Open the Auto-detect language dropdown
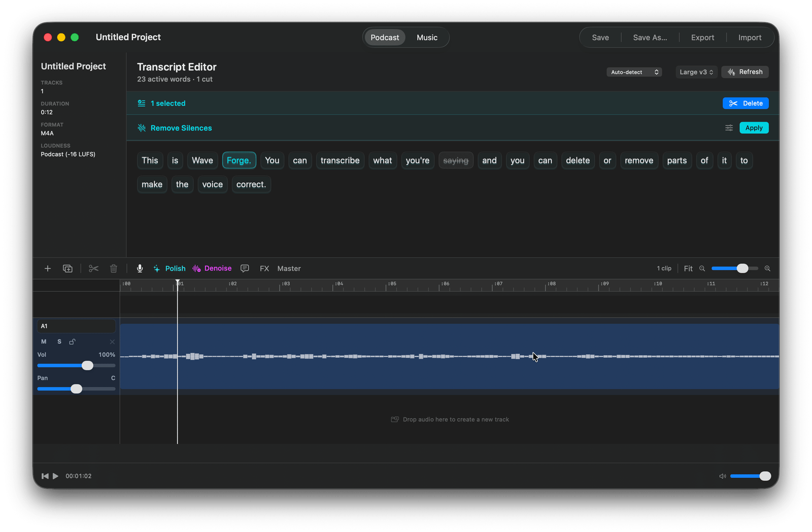This screenshot has height=532, width=812. [x=634, y=72]
